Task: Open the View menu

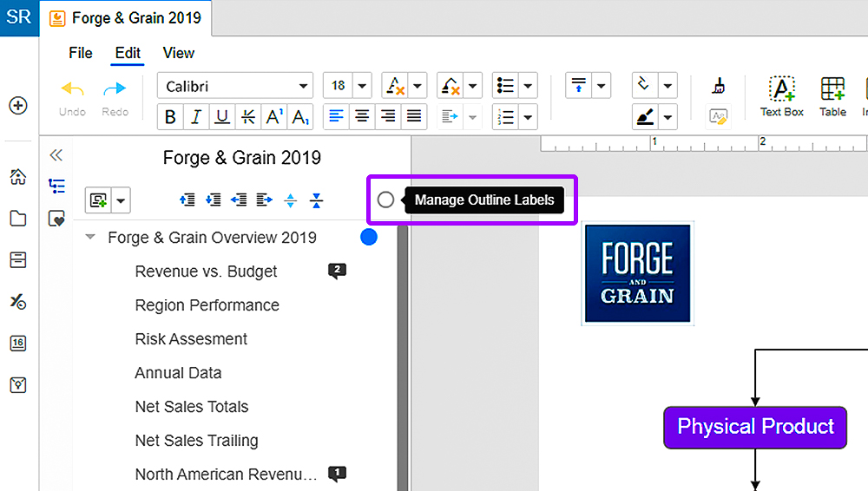Action: pos(178,53)
